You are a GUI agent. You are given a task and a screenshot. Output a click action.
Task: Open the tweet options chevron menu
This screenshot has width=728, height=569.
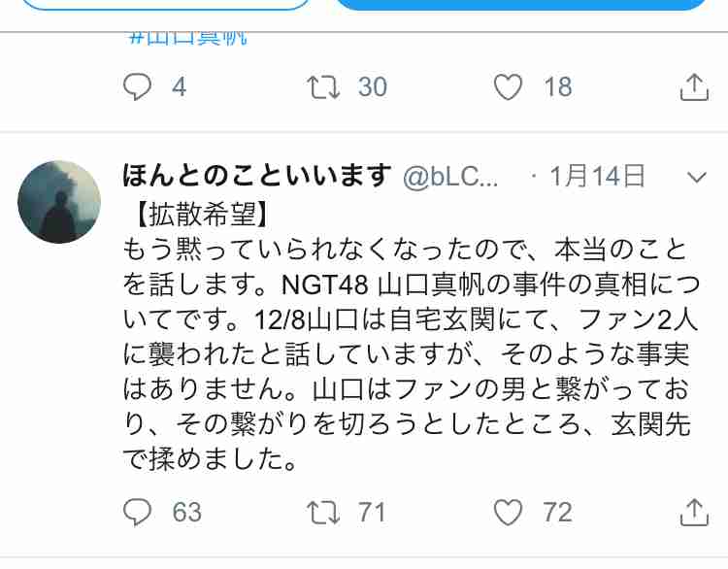(696, 177)
